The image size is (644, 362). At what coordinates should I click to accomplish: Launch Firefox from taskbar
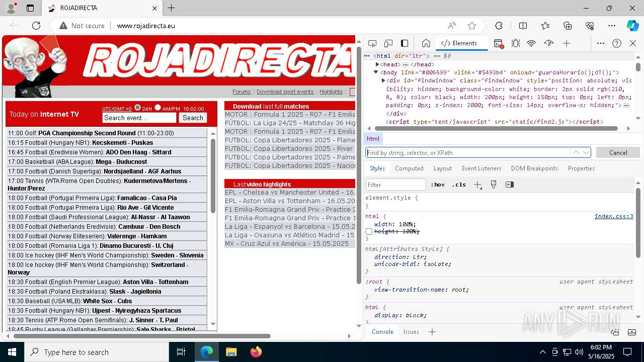click(x=256, y=352)
